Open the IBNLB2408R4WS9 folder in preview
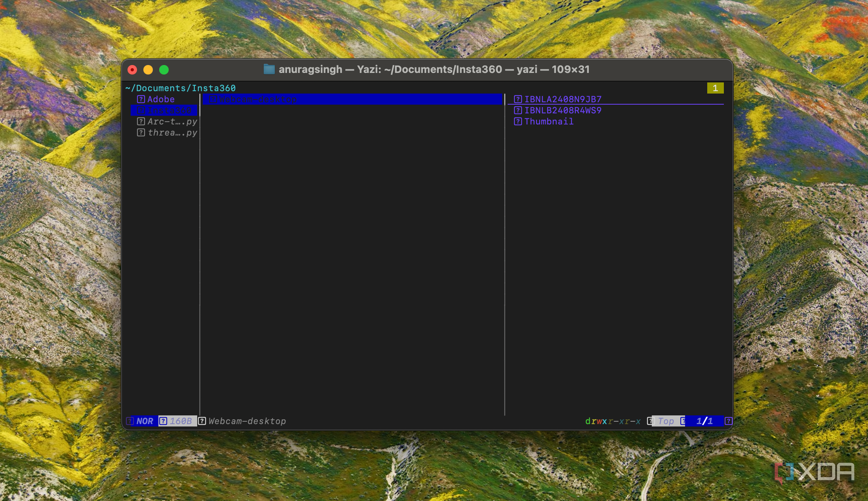This screenshot has width=868, height=501. 563,110
